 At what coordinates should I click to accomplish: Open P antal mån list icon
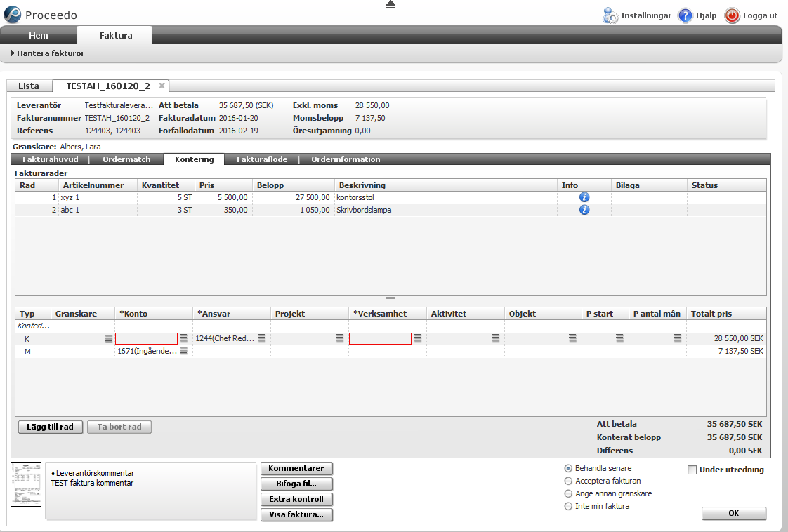(677, 338)
